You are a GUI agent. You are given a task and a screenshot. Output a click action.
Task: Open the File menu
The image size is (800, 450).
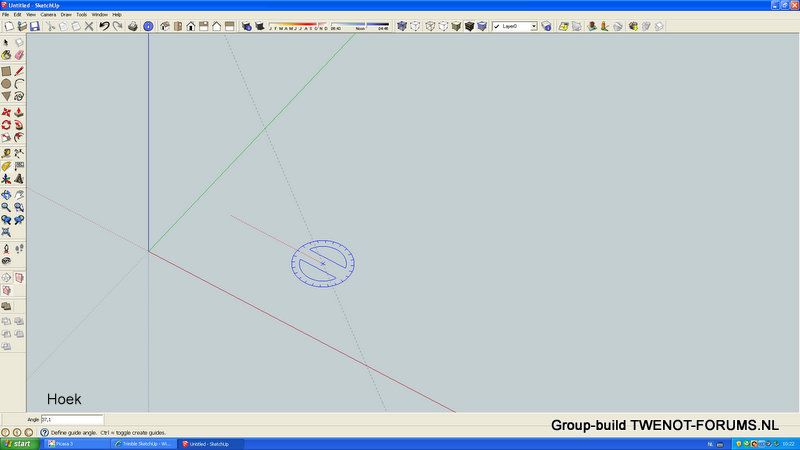[x=6, y=15]
